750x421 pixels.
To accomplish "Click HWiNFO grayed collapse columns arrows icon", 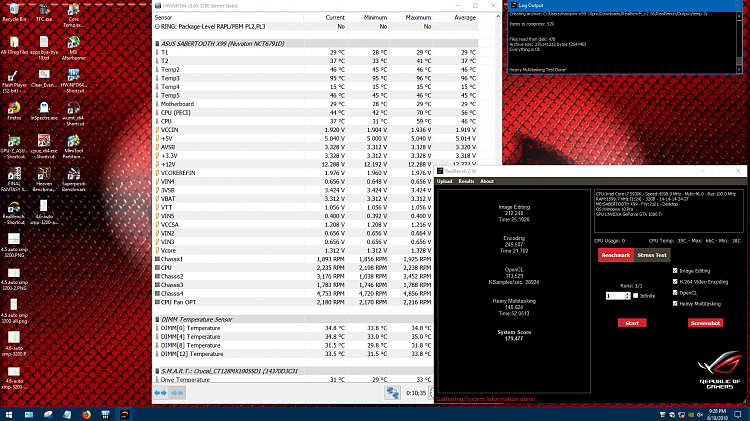I will pos(177,393).
